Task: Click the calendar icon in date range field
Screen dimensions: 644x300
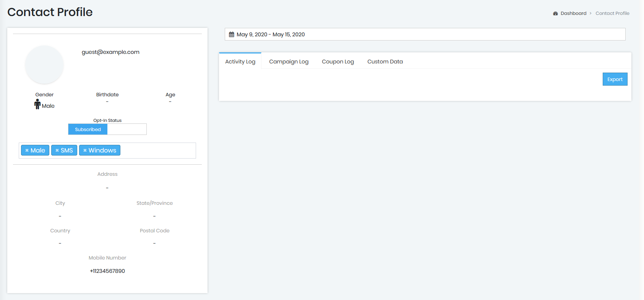Action: tap(232, 34)
